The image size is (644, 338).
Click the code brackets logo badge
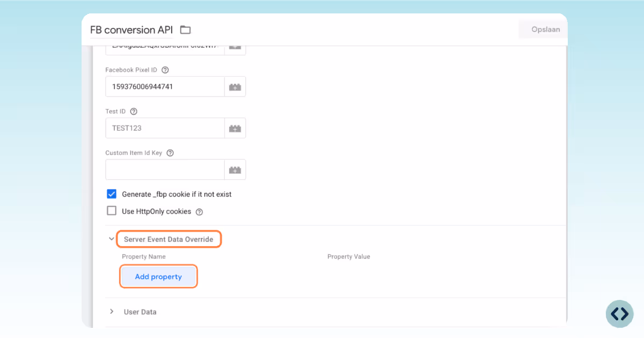click(619, 314)
